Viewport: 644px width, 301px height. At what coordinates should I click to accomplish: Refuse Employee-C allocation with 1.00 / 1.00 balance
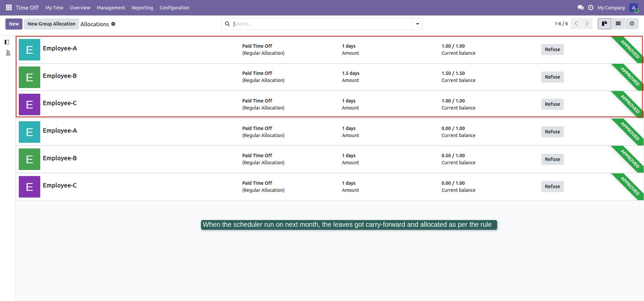pyautogui.click(x=552, y=104)
